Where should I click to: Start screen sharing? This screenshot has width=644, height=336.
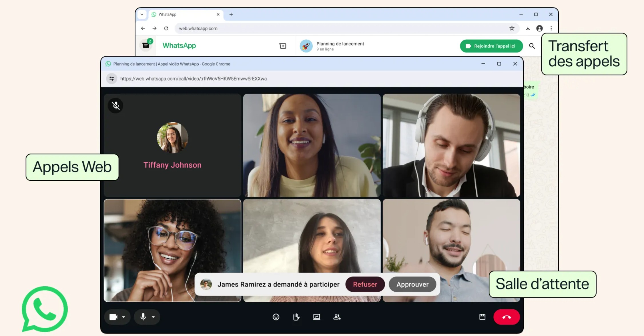[x=317, y=317]
